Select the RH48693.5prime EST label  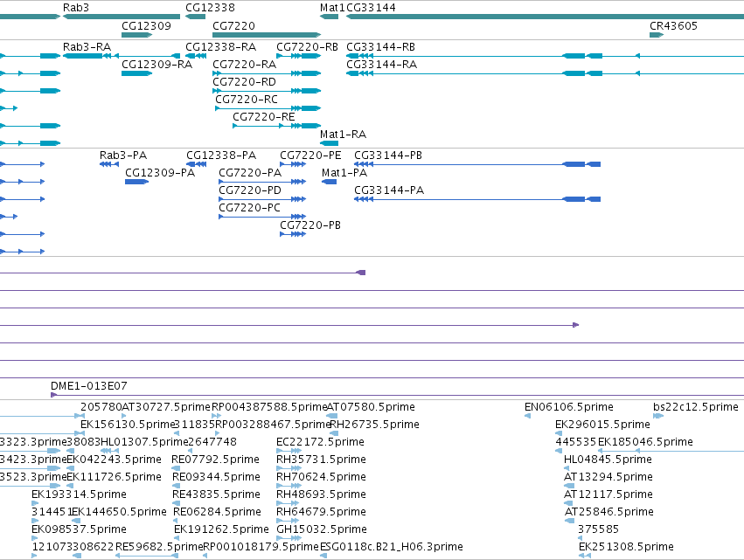(x=321, y=494)
